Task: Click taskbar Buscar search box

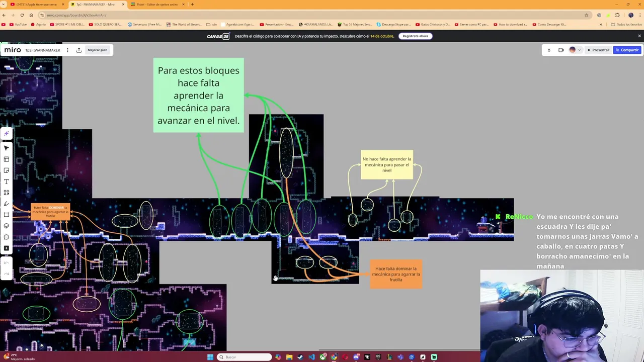Action: 245,357
